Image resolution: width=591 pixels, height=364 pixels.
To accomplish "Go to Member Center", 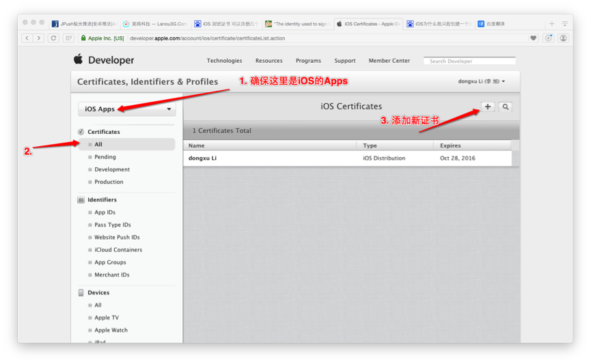I will point(389,61).
